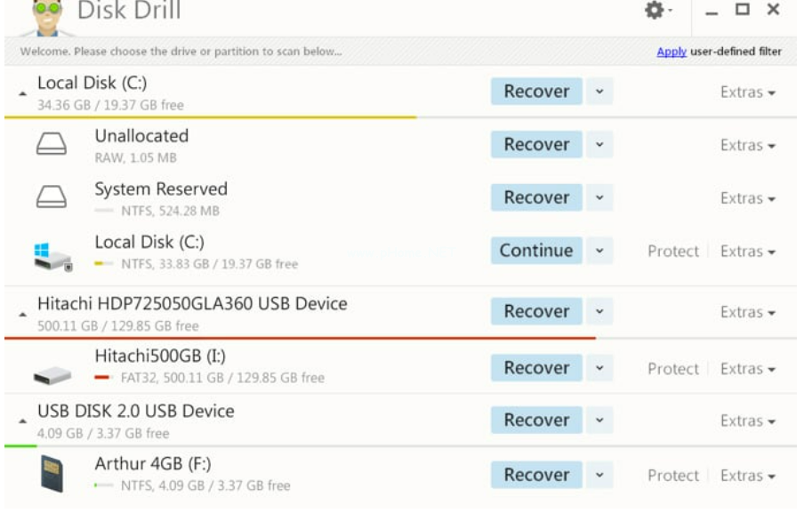Open Extras menu for Hitachi500GB (I:)
Image resolution: width=812 pixels, height=521 pixels.
tap(747, 369)
